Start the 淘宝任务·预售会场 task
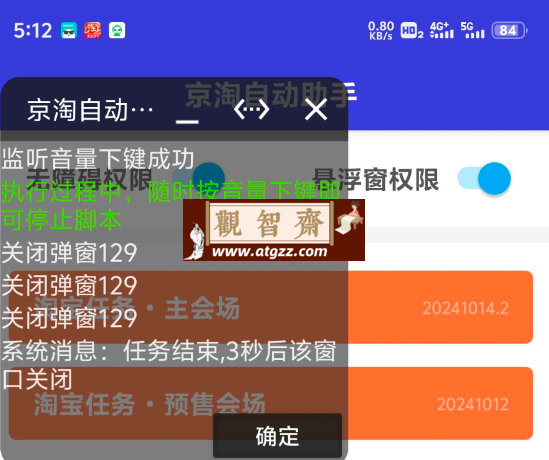Viewport: 549px width, 460px height. click(271, 403)
